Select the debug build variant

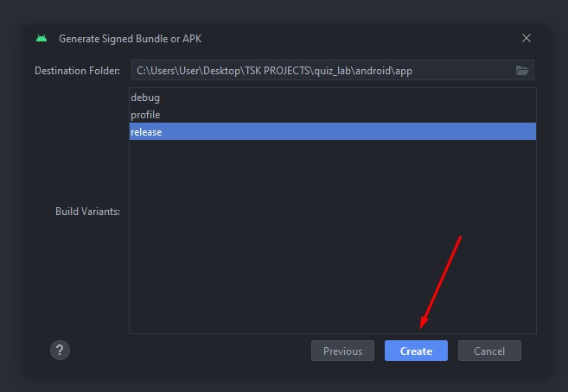click(145, 98)
